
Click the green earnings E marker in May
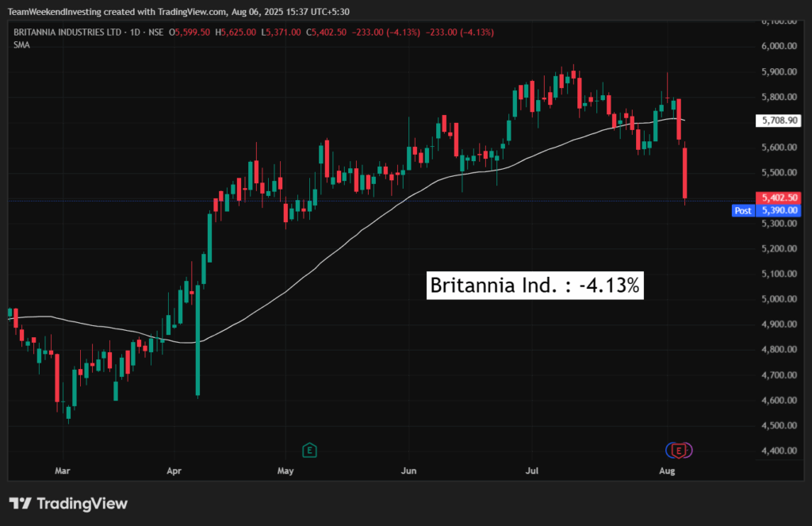pyautogui.click(x=309, y=451)
